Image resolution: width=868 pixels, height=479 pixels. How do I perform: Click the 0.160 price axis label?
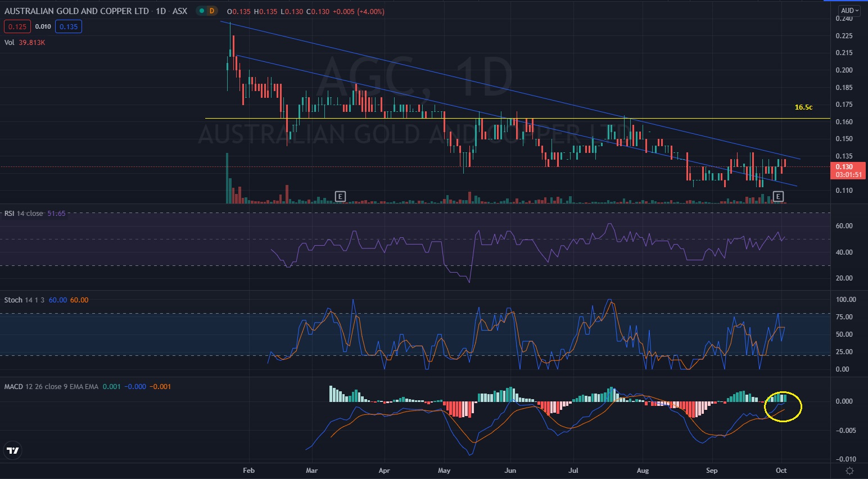(844, 121)
